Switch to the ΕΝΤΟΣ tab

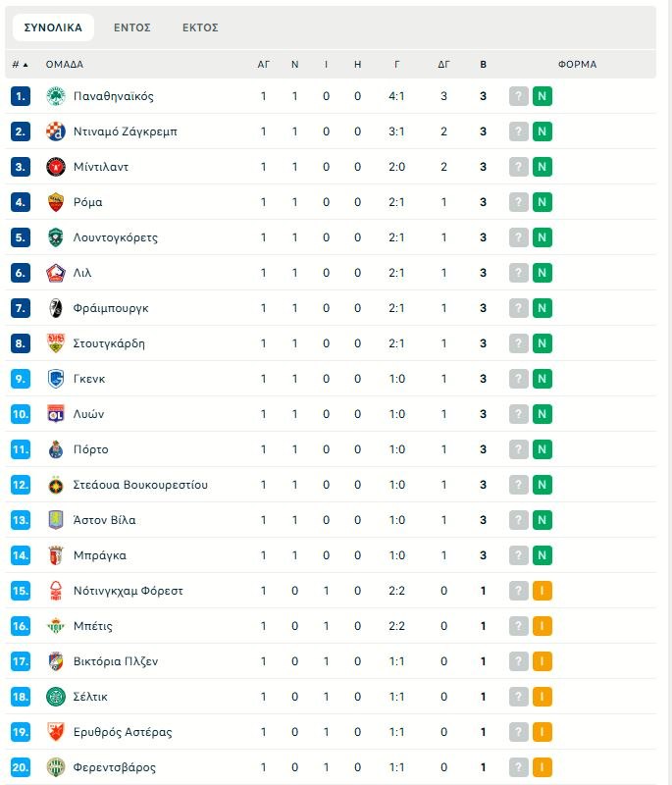(132, 27)
